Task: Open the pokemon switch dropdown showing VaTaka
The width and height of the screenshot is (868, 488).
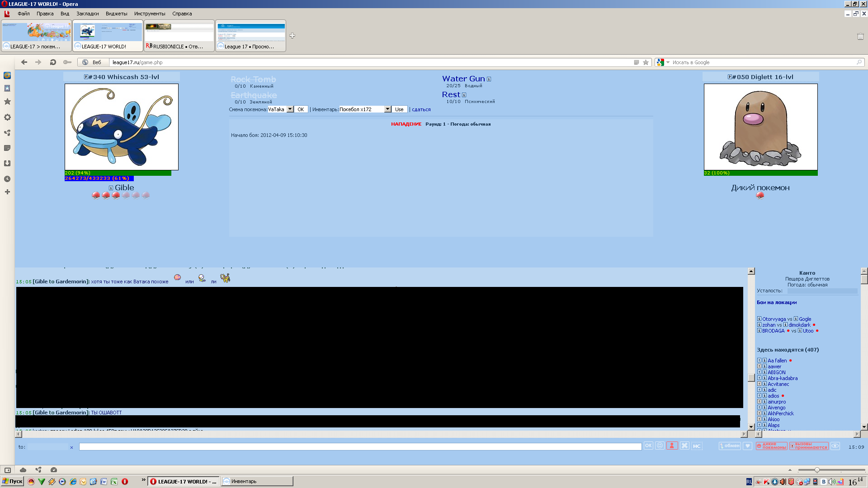Action: [x=280, y=109]
